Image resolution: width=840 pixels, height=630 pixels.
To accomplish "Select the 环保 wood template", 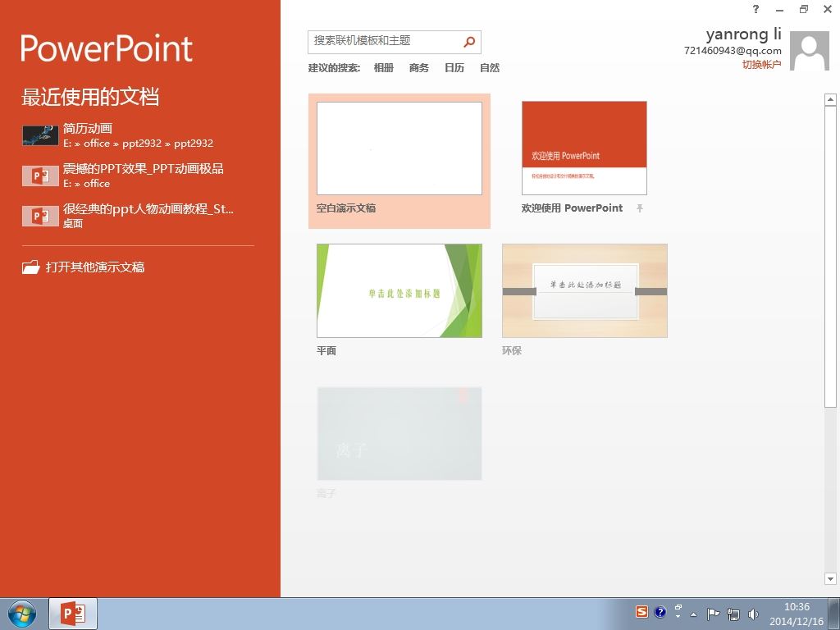I will point(584,290).
